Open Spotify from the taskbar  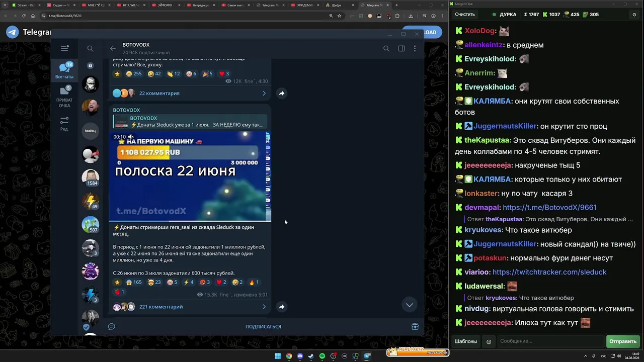[x=322, y=356]
